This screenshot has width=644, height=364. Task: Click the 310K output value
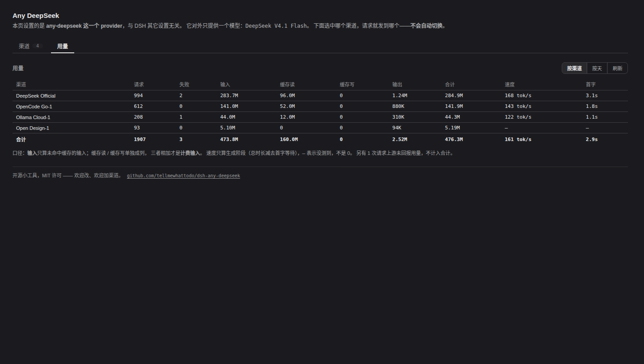pos(398,117)
